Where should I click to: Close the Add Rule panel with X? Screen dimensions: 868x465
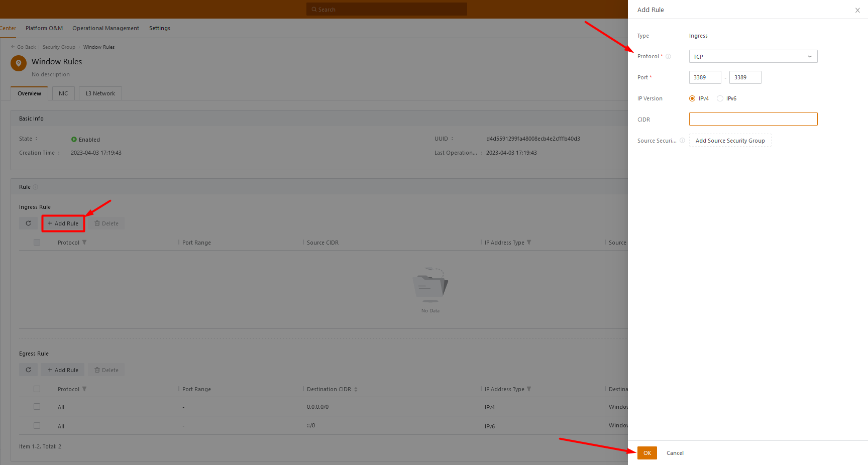[857, 10]
